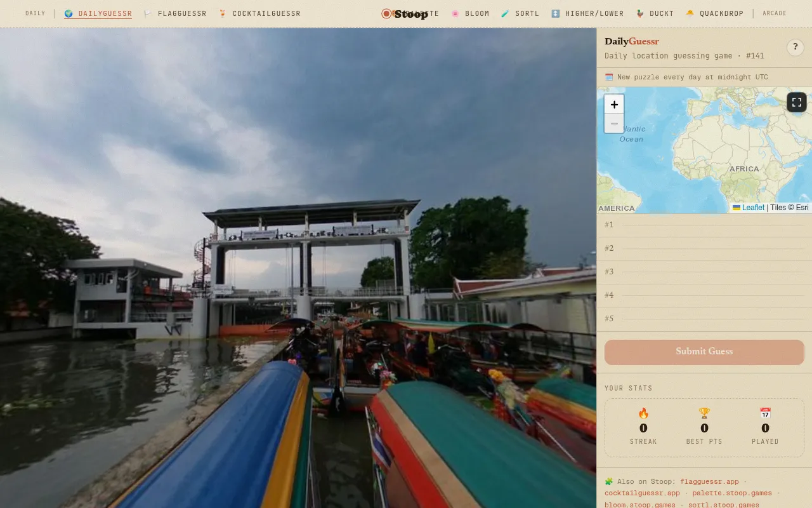
Task: Open the Bloom game
Action: pyautogui.click(x=470, y=13)
